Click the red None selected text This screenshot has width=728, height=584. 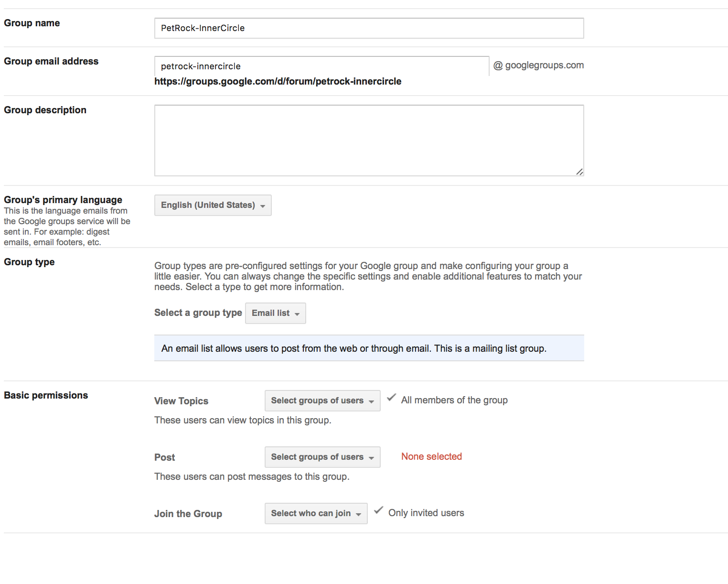click(431, 456)
